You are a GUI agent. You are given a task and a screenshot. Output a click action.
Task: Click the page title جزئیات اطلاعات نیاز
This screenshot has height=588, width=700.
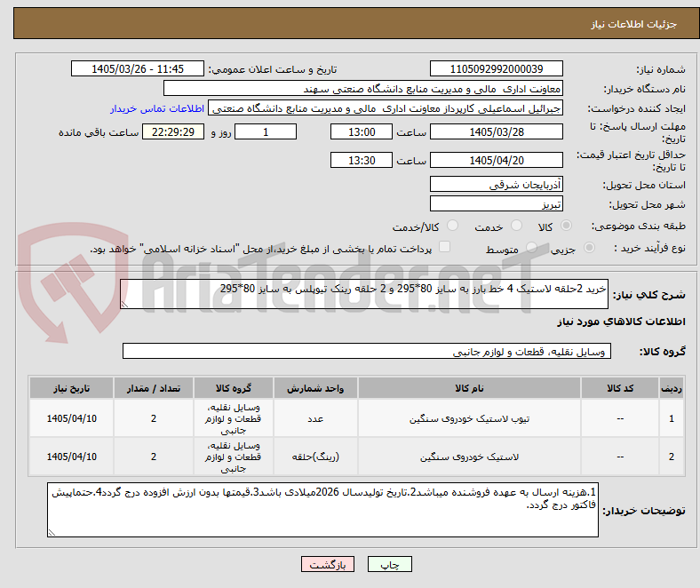coord(634,24)
